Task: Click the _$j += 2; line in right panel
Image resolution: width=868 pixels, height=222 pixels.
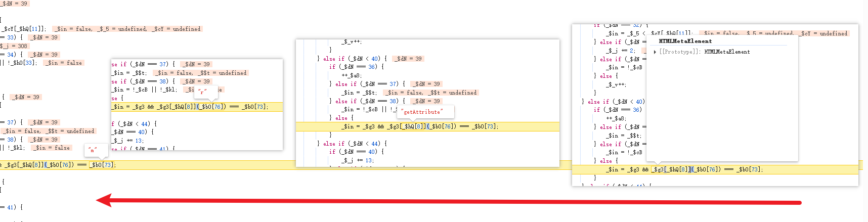Action: tap(621, 51)
